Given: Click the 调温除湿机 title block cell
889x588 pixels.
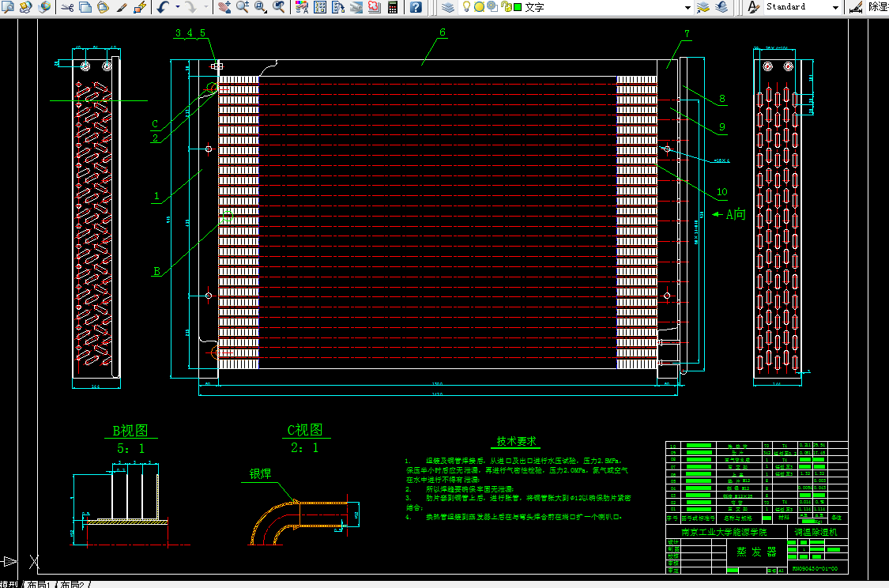Looking at the screenshot, I should pyautogui.click(x=816, y=532).
